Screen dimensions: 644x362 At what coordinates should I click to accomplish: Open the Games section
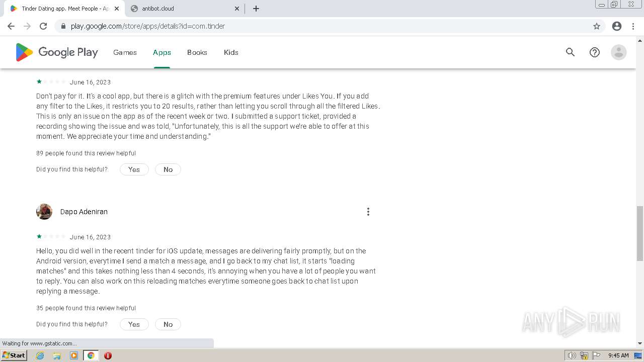click(x=125, y=52)
